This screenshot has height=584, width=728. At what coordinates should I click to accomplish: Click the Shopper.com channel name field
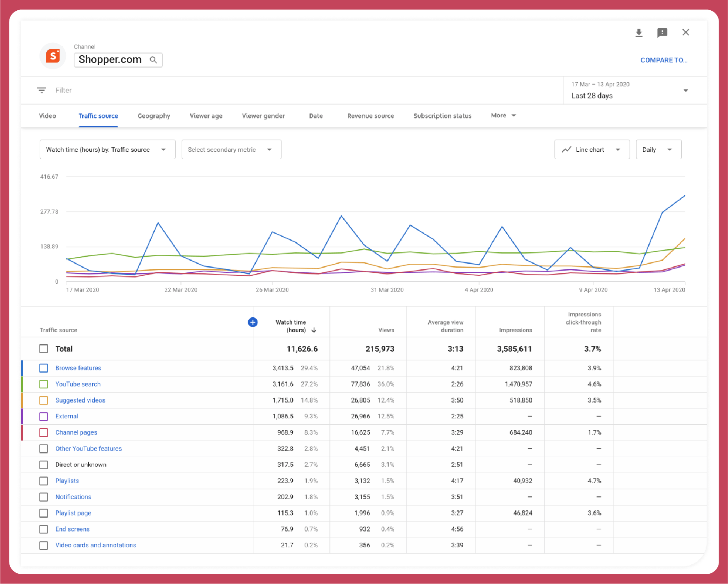118,60
